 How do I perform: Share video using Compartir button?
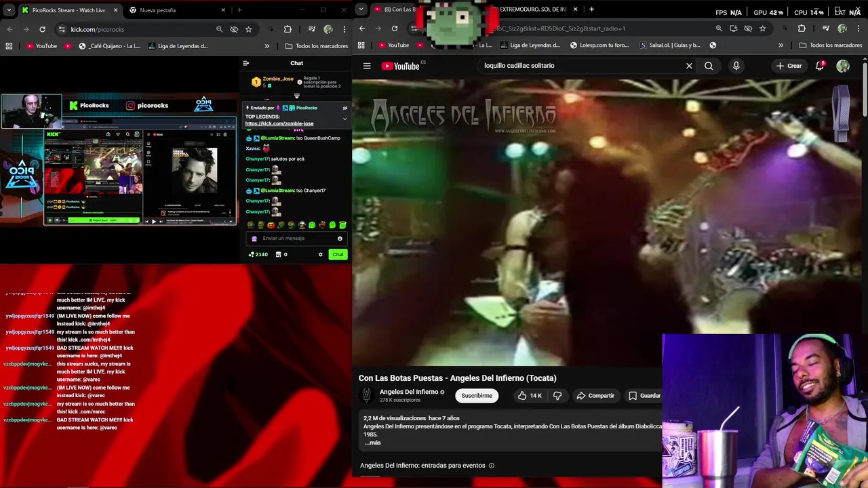[595, 396]
